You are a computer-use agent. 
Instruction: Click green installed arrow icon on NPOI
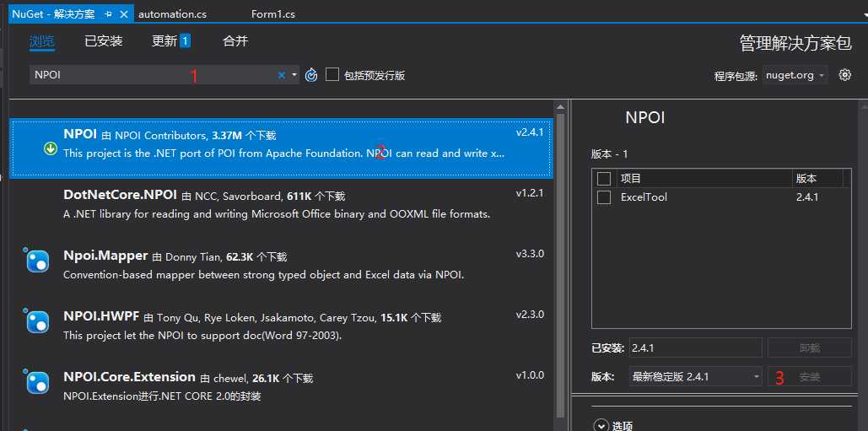pyautogui.click(x=51, y=148)
